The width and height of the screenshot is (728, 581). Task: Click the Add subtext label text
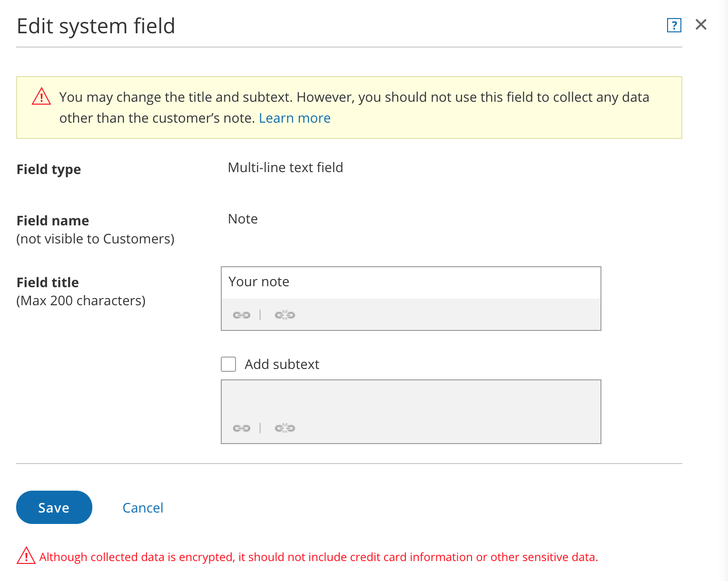(282, 364)
